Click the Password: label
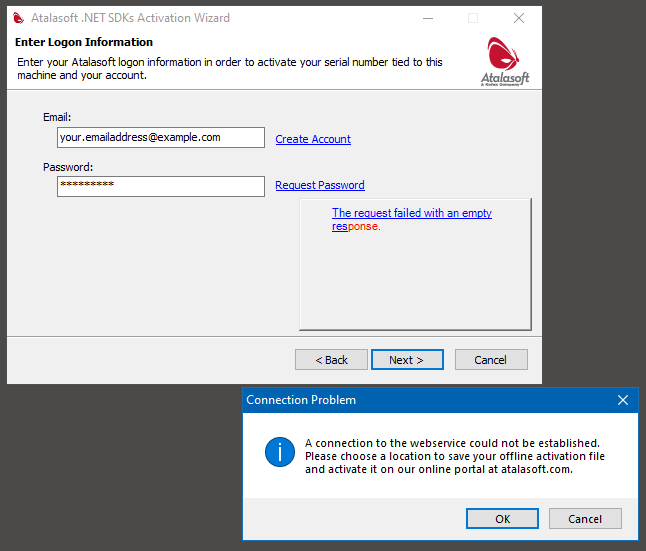Image resolution: width=646 pixels, height=551 pixels. [x=68, y=167]
